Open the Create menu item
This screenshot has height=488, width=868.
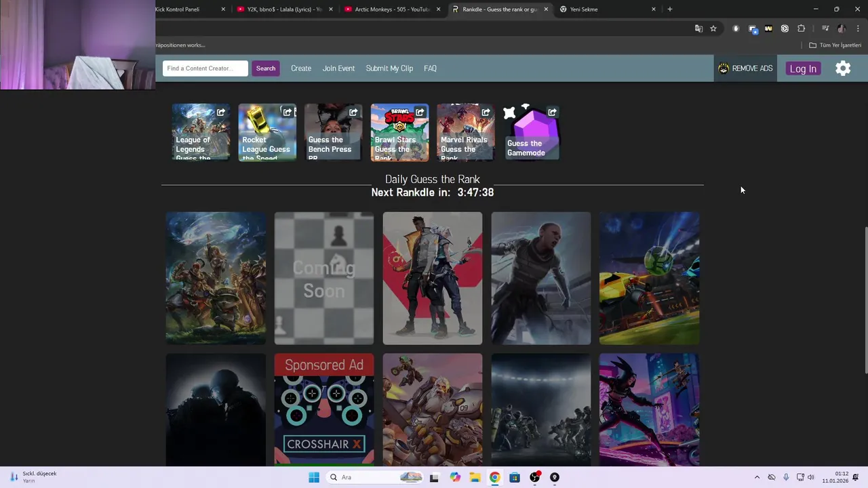coord(301,68)
